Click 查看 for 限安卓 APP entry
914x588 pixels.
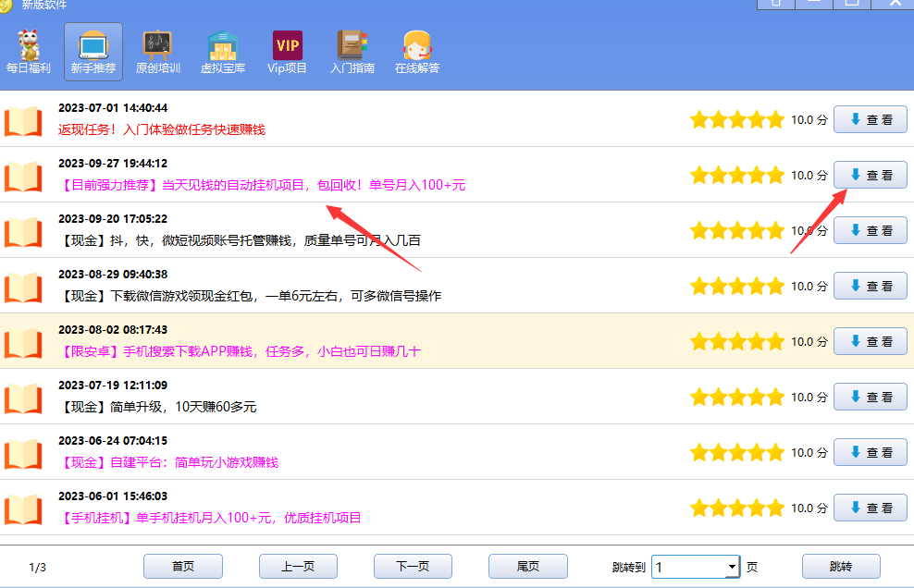(871, 341)
